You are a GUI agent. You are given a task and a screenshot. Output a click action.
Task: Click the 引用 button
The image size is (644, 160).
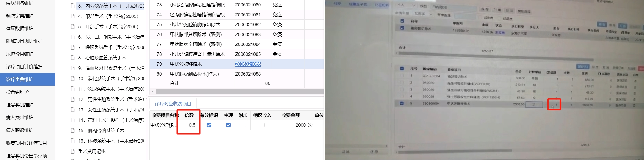click(x=497, y=10)
